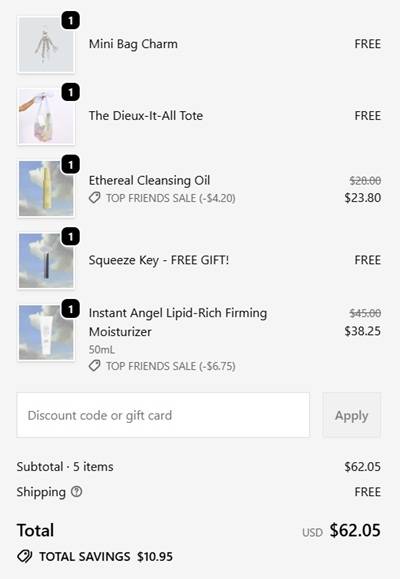Click quantity badge on Squeeze Key thumbnail

71,236
